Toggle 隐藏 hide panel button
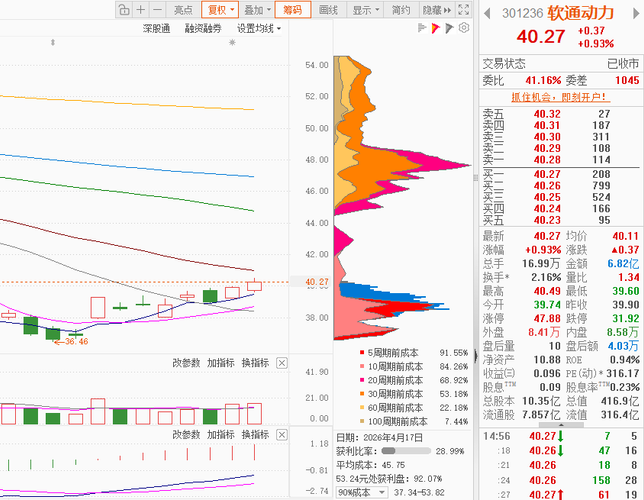 (x=437, y=9)
